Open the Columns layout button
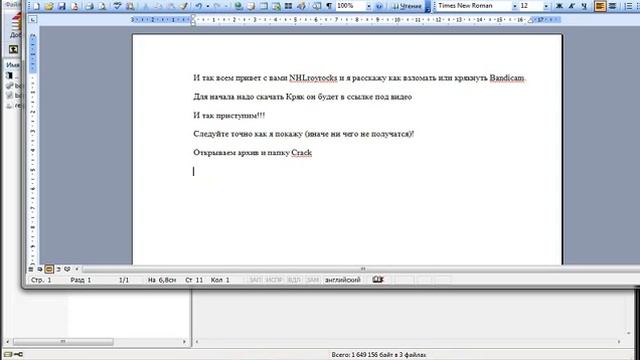Screen dimensions: 640x360 (289, 6)
